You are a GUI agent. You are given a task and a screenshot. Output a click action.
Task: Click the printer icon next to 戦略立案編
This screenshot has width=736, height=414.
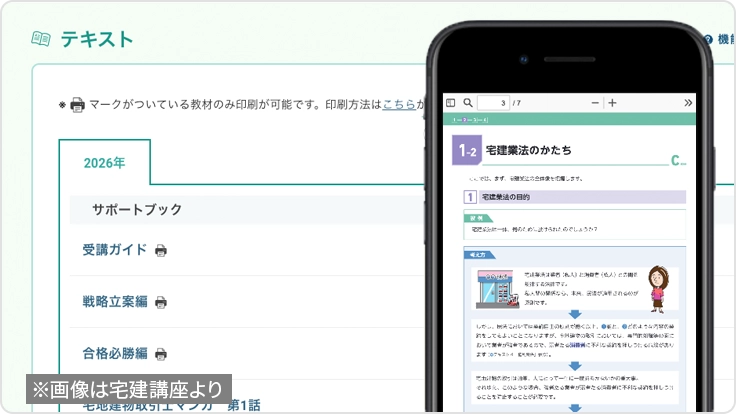tap(161, 302)
